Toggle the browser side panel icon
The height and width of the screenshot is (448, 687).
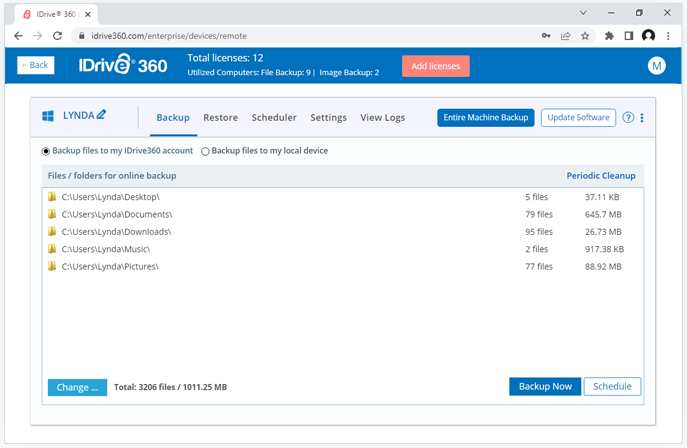click(x=629, y=36)
